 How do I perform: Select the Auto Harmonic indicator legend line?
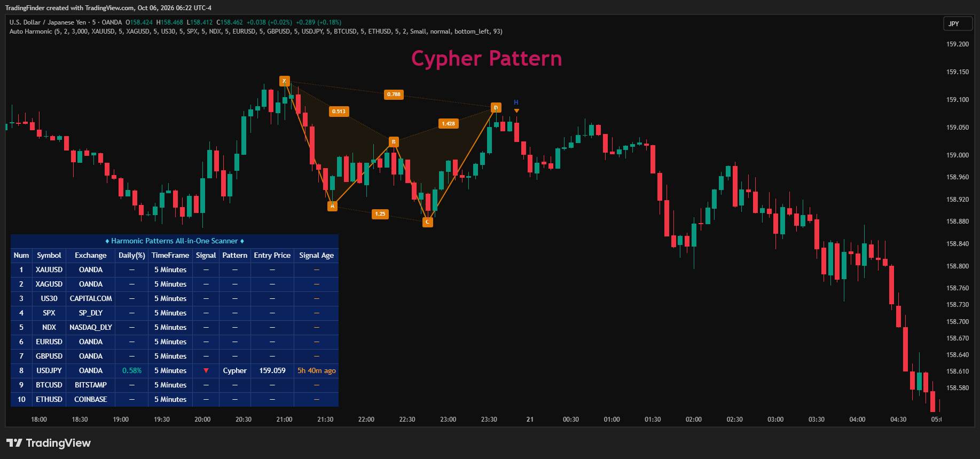click(x=256, y=31)
